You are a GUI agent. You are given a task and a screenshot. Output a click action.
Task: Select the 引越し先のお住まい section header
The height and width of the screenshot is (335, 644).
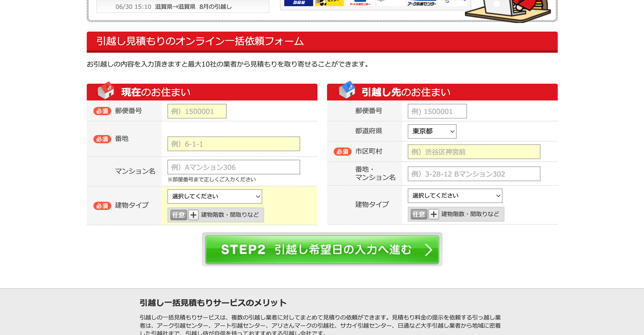[405, 92]
